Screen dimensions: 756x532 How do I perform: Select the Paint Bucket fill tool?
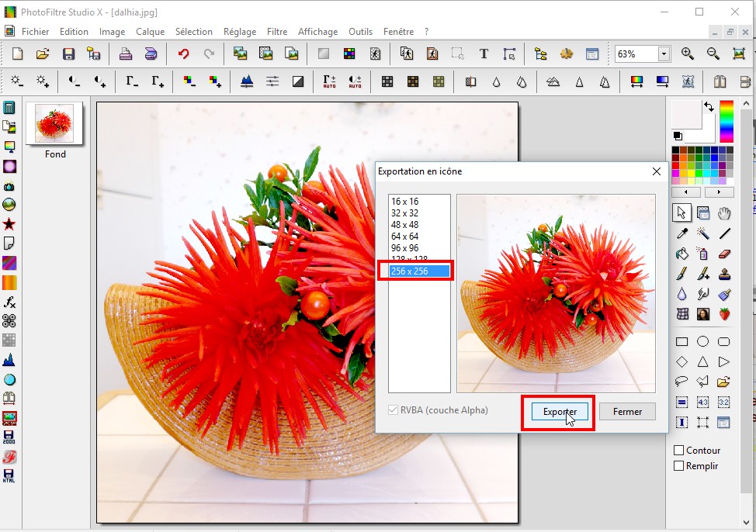pos(681,254)
